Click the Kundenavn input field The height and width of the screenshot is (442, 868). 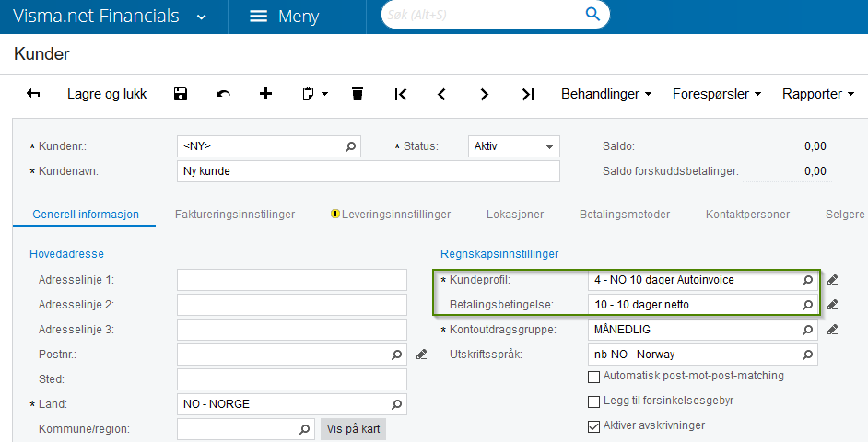[368, 171]
